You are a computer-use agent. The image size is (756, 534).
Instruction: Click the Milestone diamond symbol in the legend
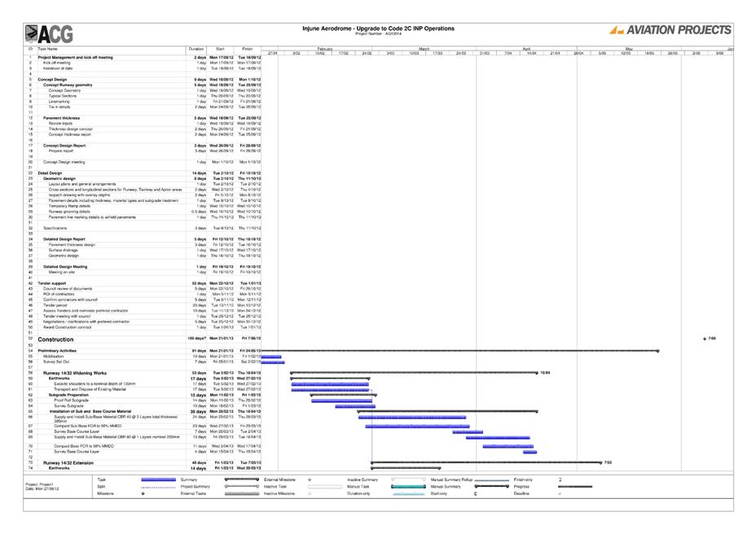[x=143, y=493]
